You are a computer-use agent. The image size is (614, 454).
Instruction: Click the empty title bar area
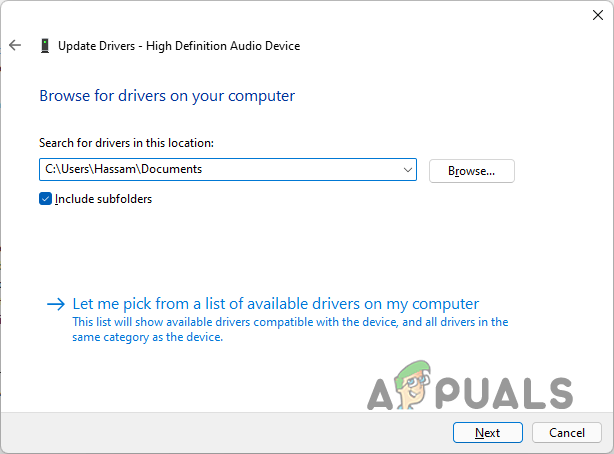point(300,13)
